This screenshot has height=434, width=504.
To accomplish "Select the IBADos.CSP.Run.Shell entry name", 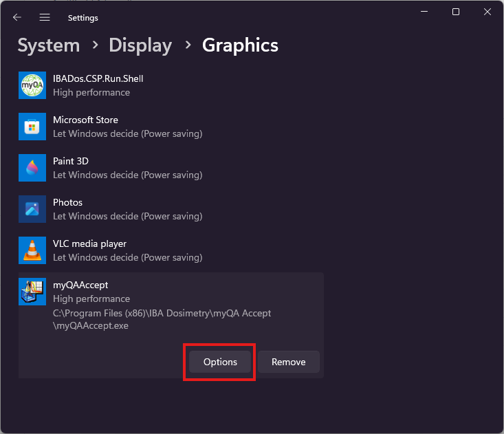I will click(x=98, y=78).
